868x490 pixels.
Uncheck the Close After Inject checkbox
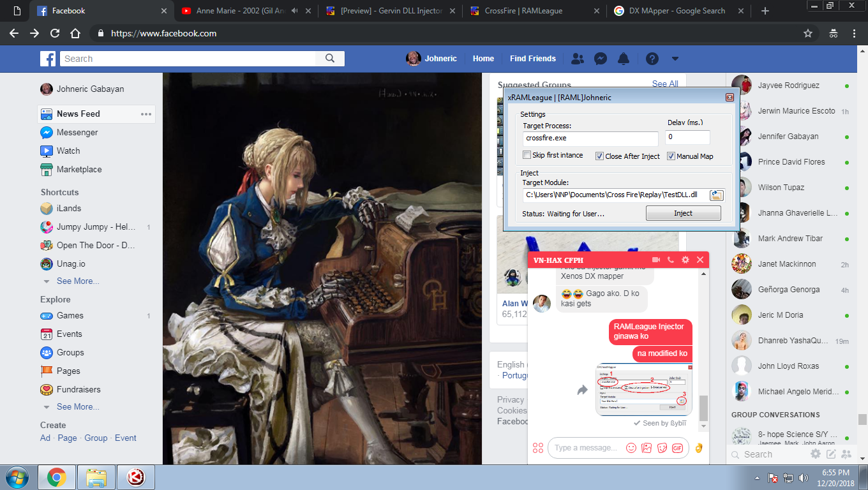(599, 156)
